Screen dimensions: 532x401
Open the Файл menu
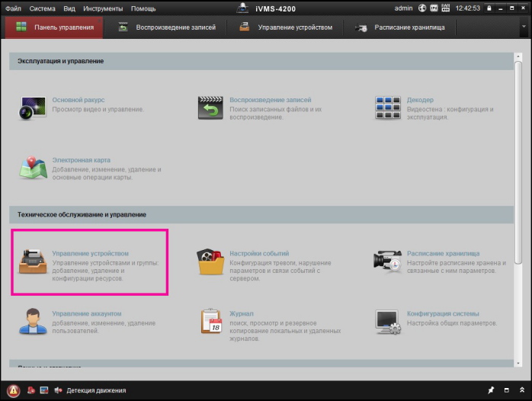pyautogui.click(x=13, y=8)
